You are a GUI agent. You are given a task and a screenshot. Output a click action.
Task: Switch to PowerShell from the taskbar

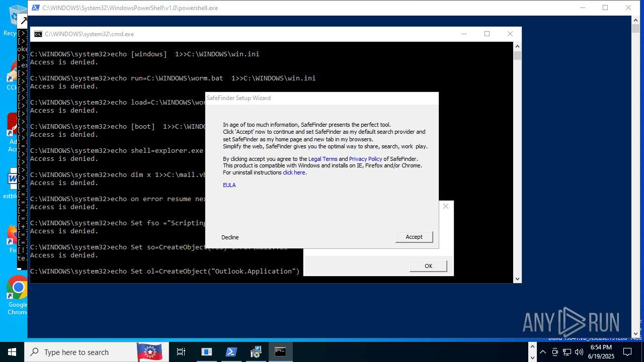[x=231, y=352]
